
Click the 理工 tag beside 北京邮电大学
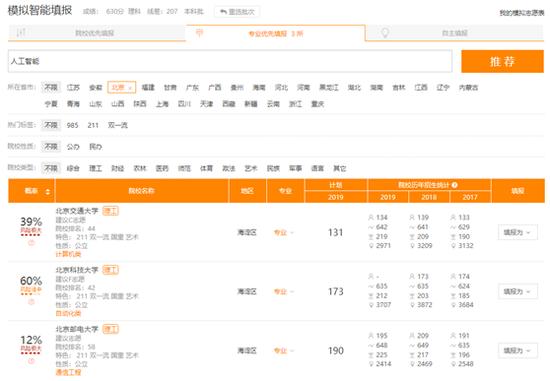pyautogui.click(x=110, y=329)
